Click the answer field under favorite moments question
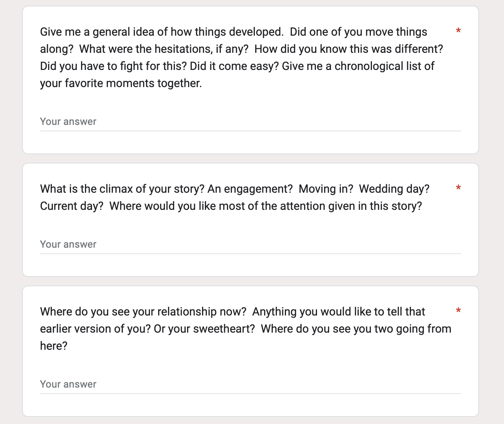Viewport: 504px width, 424px height. pyautogui.click(x=250, y=122)
